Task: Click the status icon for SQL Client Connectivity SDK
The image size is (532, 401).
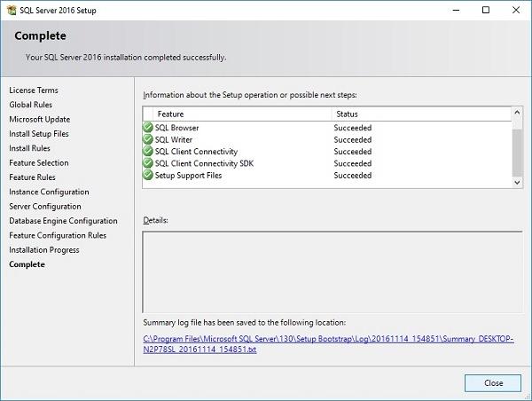Action: [x=148, y=163]
